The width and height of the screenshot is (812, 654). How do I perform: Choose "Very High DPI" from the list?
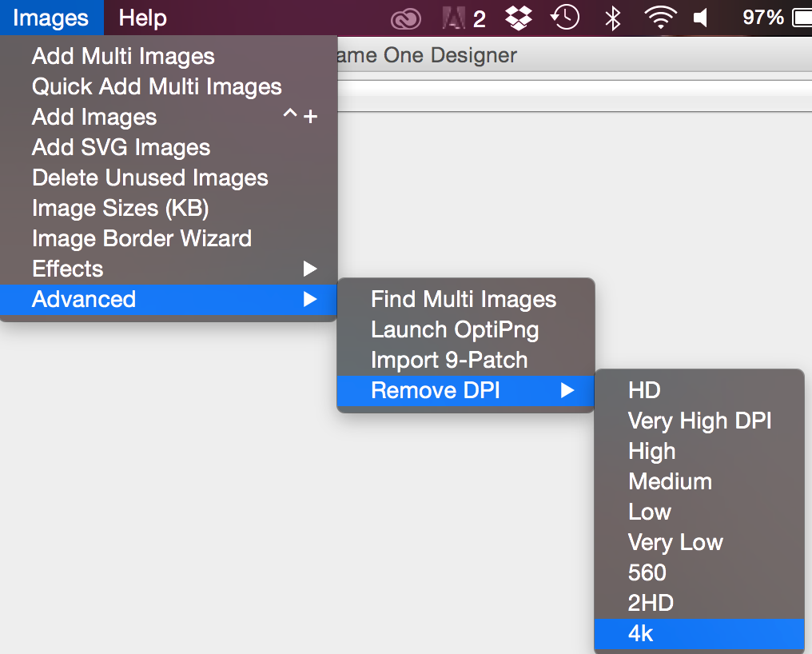[699, 421]
